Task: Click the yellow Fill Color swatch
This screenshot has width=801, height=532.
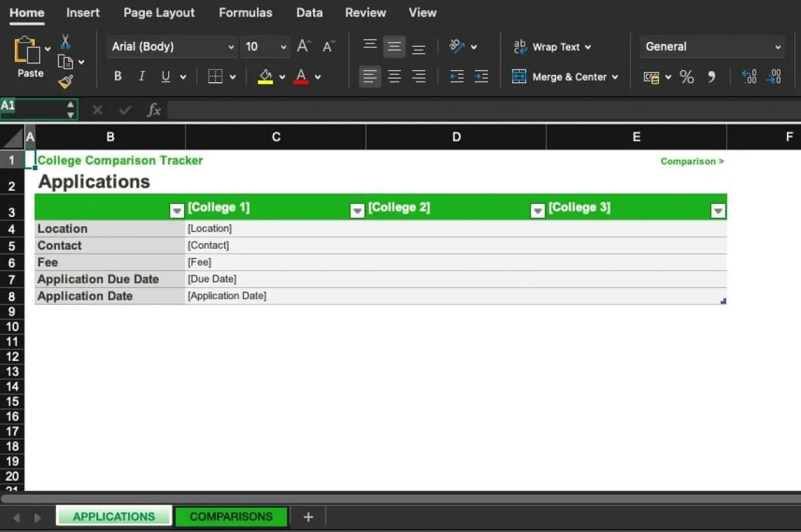Action: [x=265, y=77]
